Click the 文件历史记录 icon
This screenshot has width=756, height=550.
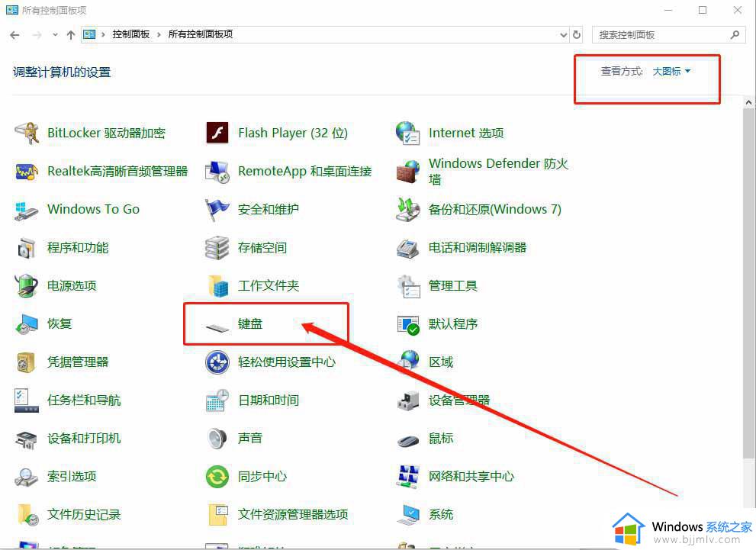(x=27, y=515)
